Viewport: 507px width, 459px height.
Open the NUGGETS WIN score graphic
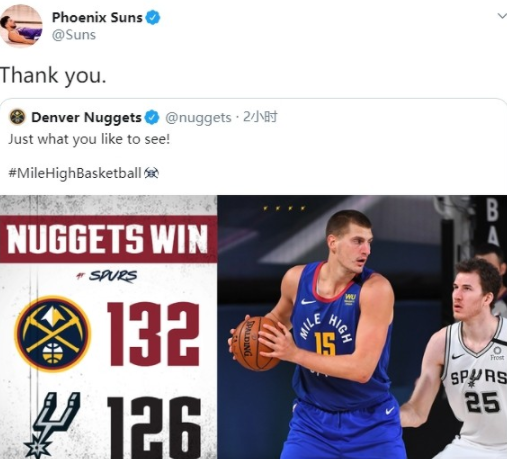[109, 327]
